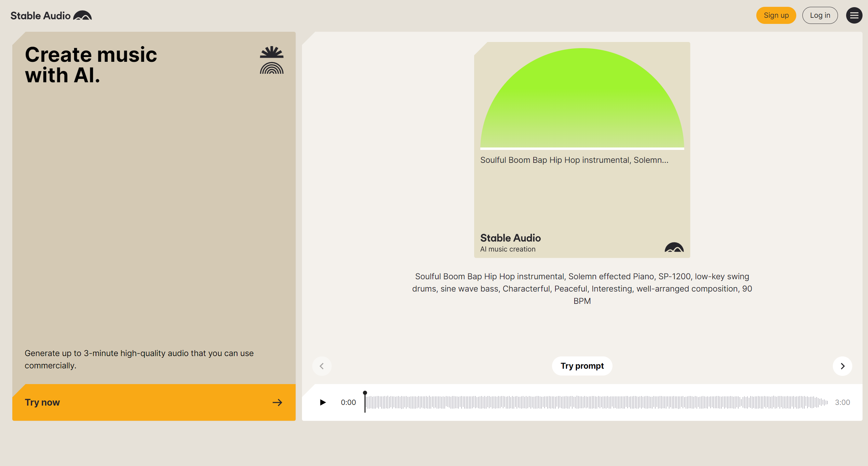The image size is (868, 466).
Task: Click the arrow icon inside the Try now button
Action: tap(277, 403)
